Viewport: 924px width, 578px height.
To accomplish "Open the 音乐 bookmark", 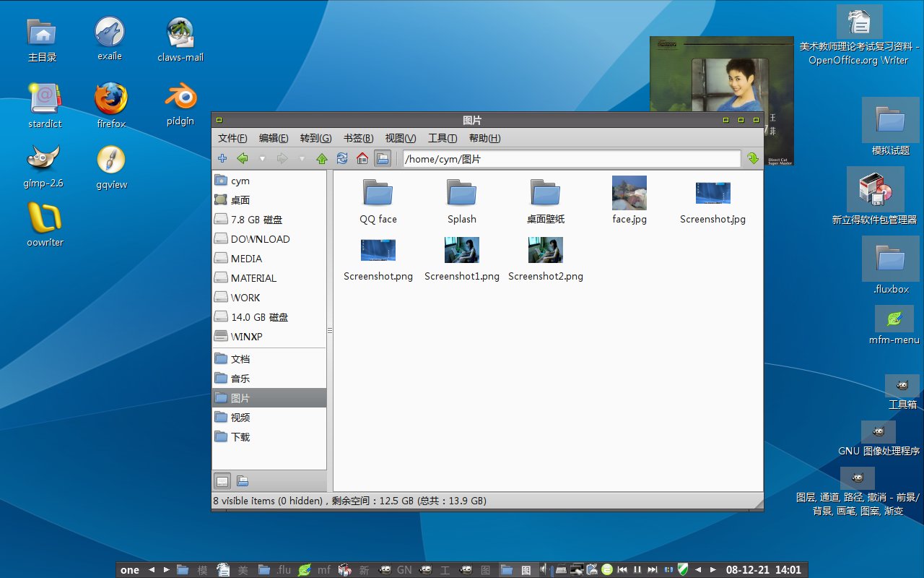I will (269, 379).
